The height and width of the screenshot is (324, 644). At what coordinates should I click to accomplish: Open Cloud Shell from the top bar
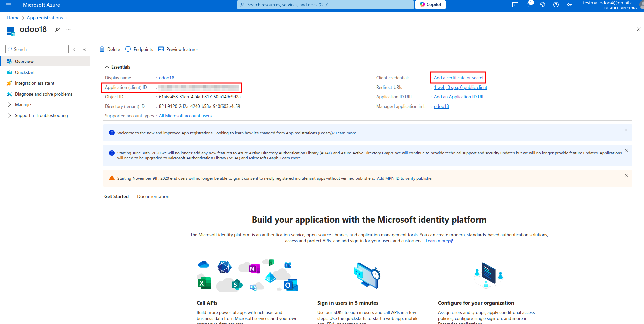pos(515,5)
